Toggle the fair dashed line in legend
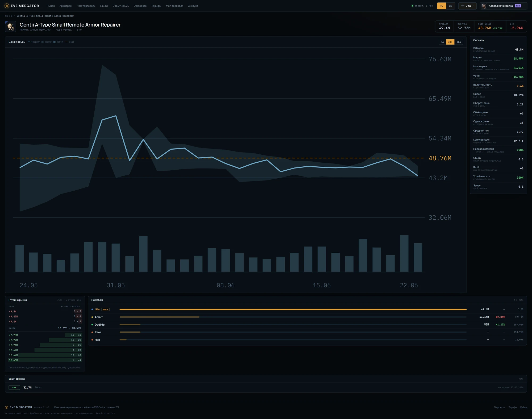 click(69, 42)
